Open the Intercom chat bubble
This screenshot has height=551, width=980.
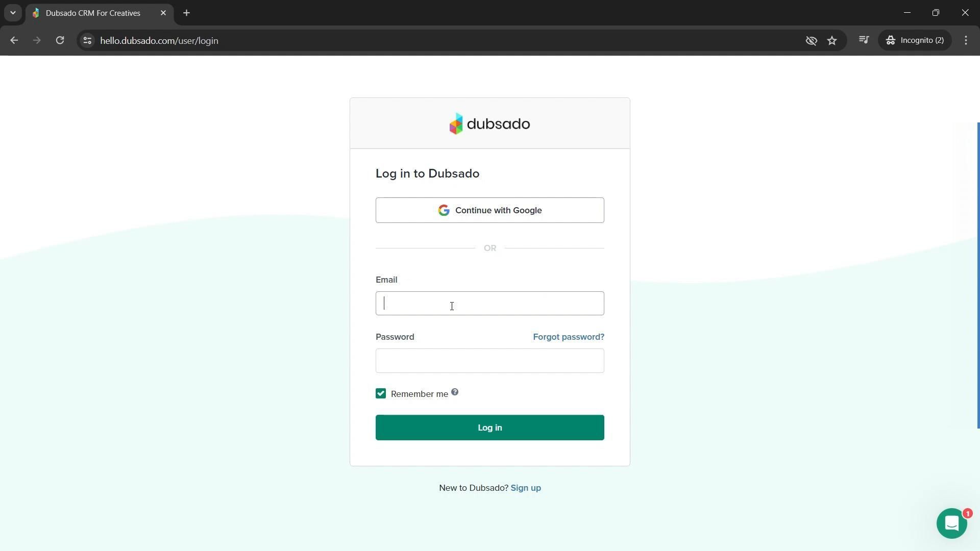point(951,523)
